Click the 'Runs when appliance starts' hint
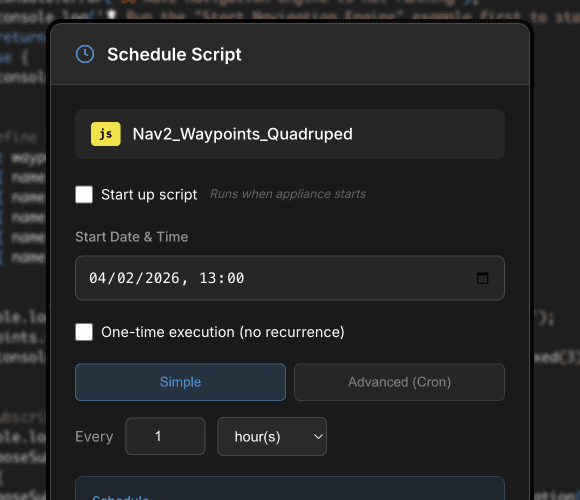This screenshot has height=500, width=580. pyautogui.click(x=288, y=194)
